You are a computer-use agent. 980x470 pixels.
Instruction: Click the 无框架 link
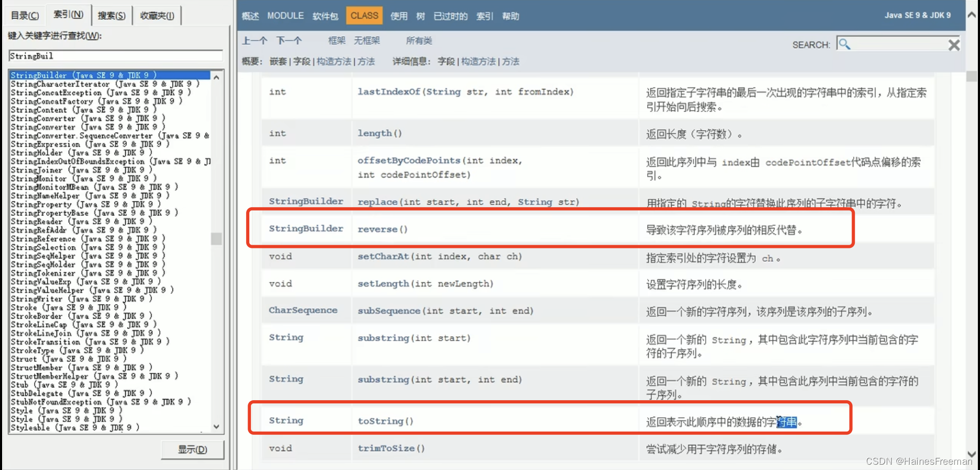point(367,40)
